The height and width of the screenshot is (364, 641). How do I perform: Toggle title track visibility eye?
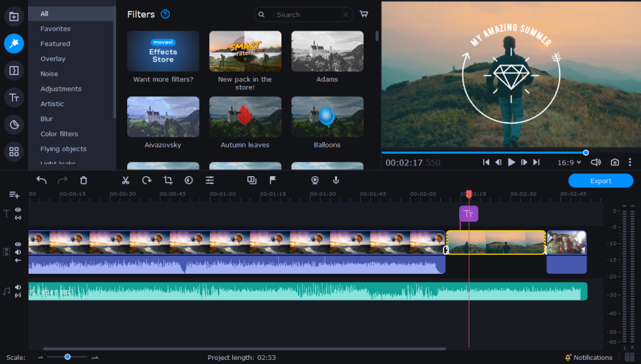click(x=18, y=210)
